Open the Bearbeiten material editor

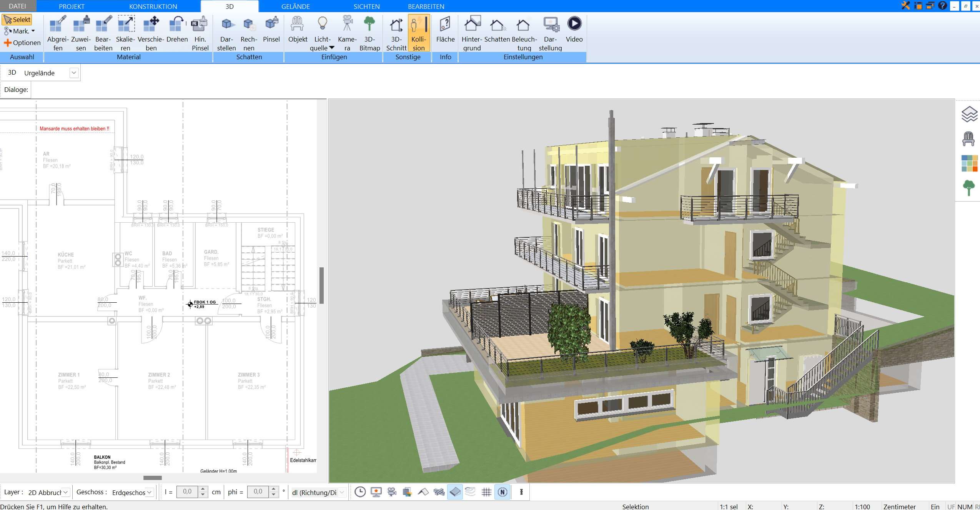pyautogui.click(x=103, y=33)
